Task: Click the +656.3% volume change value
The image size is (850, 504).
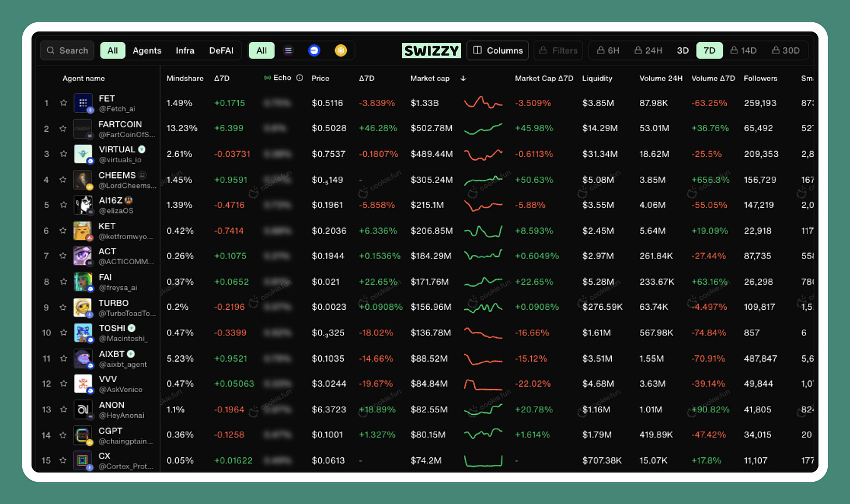Action: point(710,180)
